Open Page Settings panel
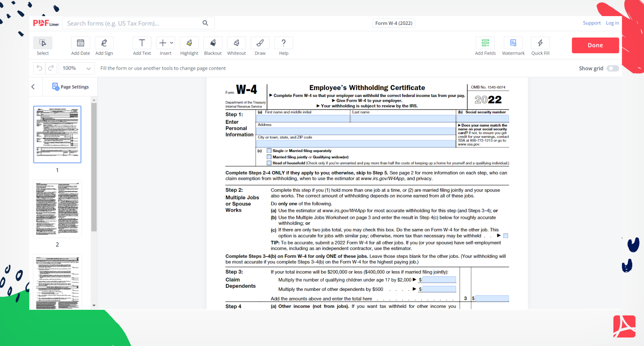Image resolution: width=644 pixels, height=346 pixels. tap(70, 87)
